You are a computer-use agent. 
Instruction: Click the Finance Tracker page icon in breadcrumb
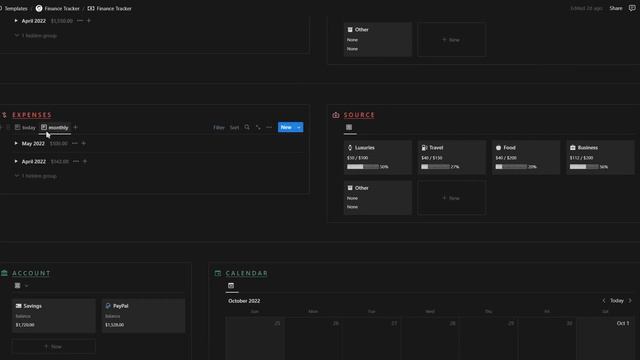(x=91, y=8)
